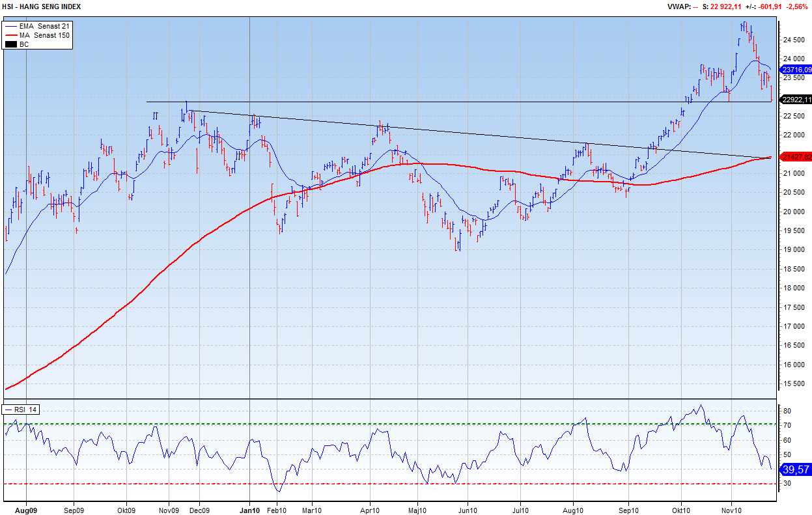Click the 30 level on RSI axis
The height and width of the screenshot is (515, 812).
pos(786,483)
